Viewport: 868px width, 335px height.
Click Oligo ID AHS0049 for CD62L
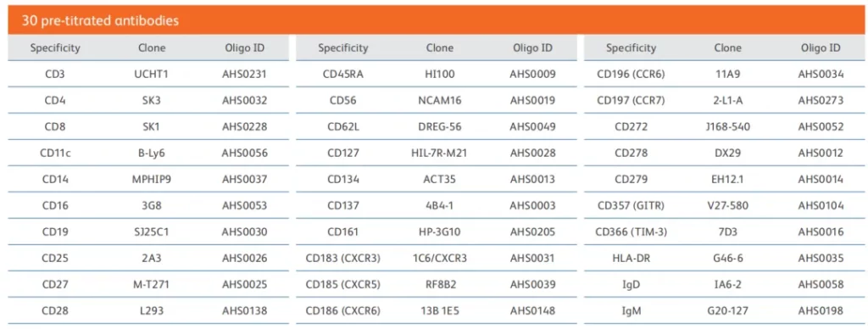click(532, 127)
